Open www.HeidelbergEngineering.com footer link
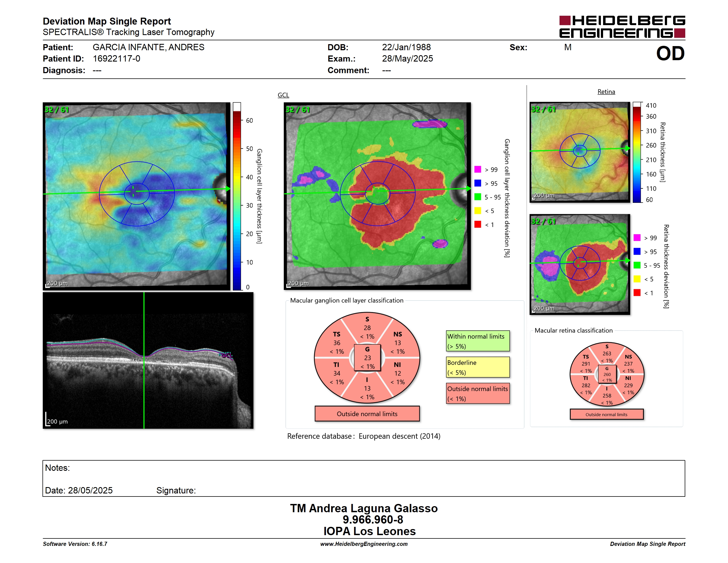The image size is (728, 563). tap(364, 544)
